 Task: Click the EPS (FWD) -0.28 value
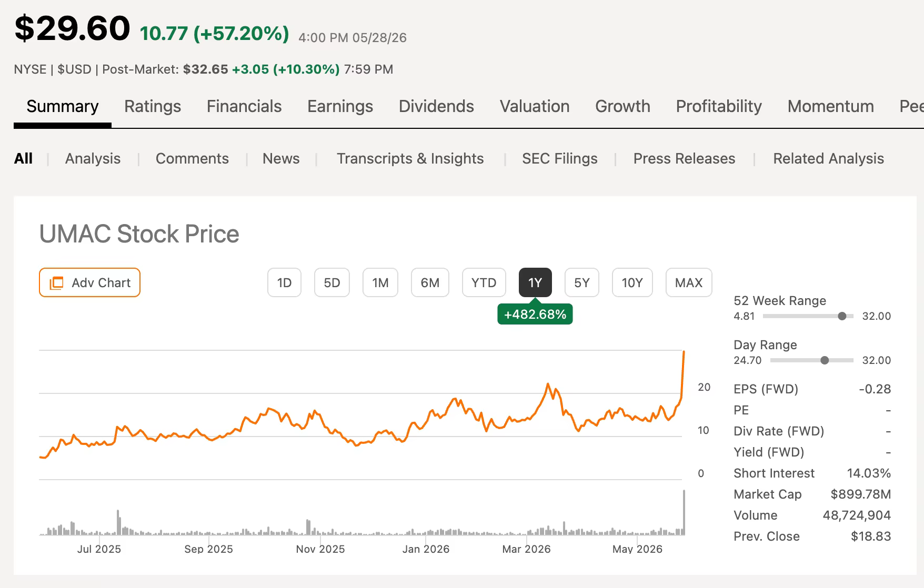(x=875, y=389)
